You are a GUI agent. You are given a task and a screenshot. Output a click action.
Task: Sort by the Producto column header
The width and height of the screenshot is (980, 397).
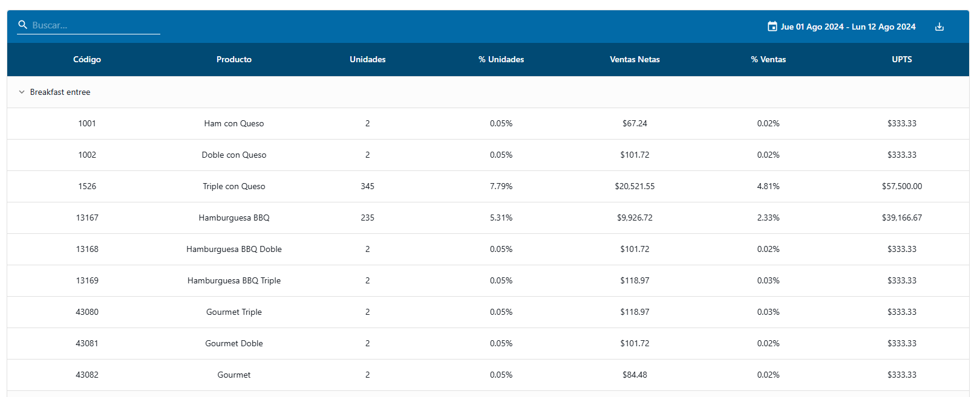[234, 59]
